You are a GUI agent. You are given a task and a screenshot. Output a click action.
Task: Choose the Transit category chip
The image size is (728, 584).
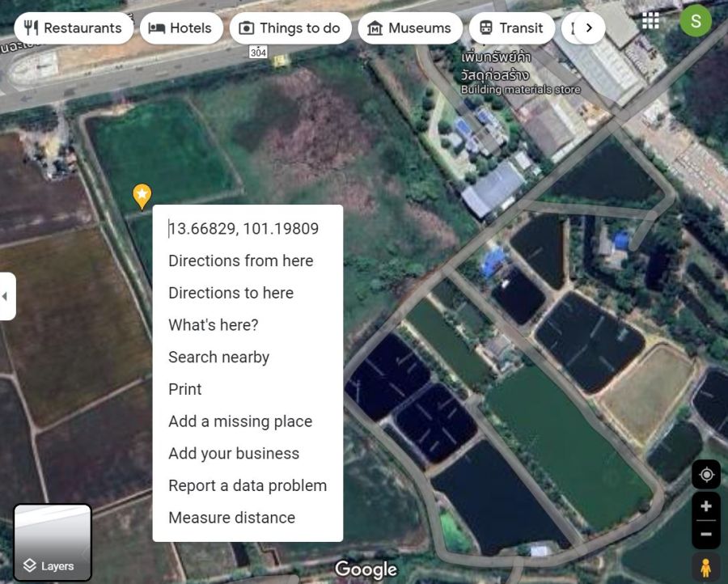(511, 28)
